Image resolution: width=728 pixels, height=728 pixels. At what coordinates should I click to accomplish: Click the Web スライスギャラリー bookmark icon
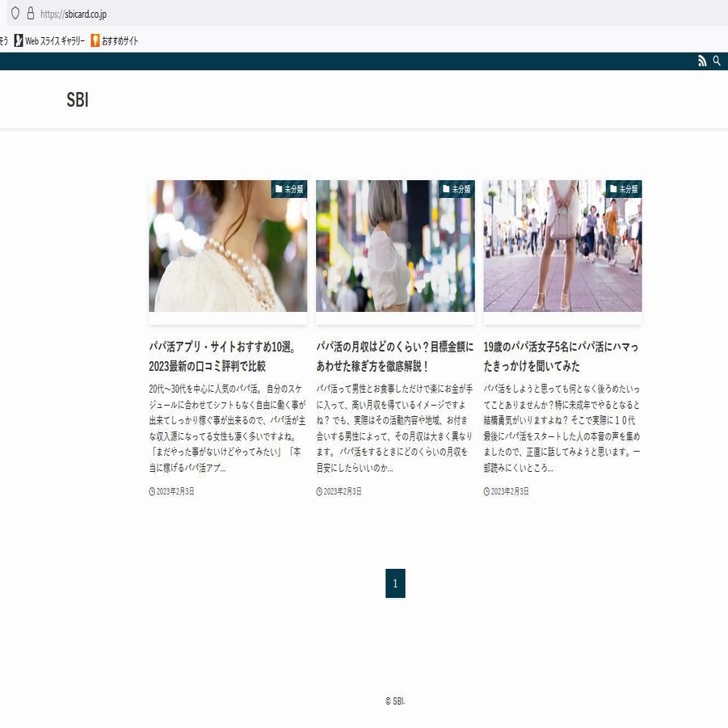tap(18, 39)
